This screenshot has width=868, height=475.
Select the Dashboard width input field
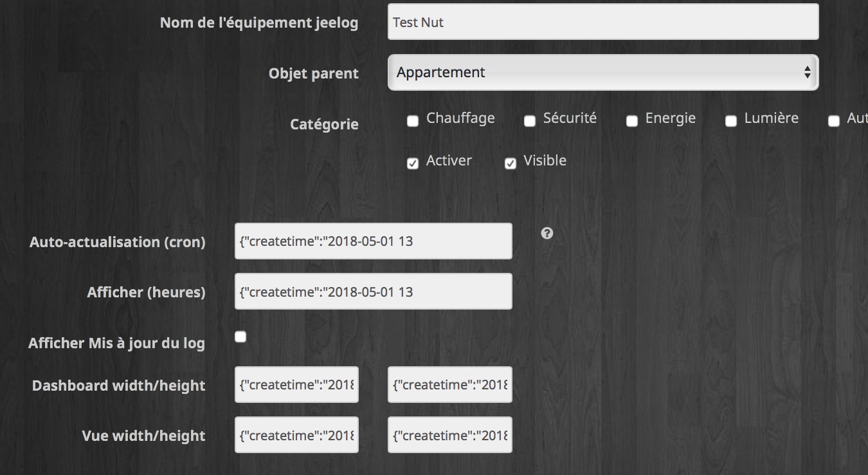coord(296,385)
